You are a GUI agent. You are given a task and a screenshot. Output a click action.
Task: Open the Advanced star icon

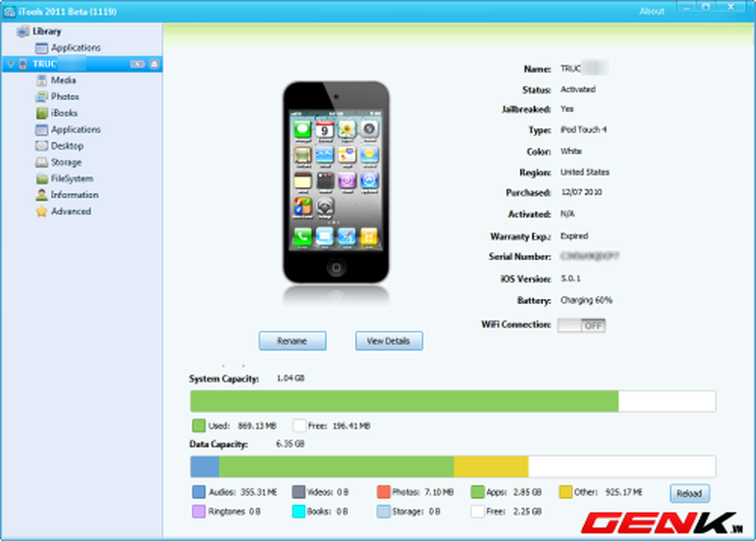(x=42, y=212)
